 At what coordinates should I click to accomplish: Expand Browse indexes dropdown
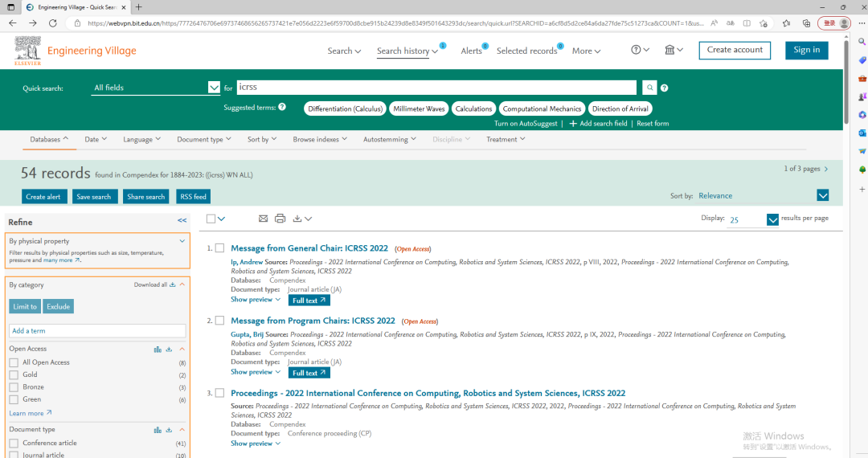(x=320, y=139)
